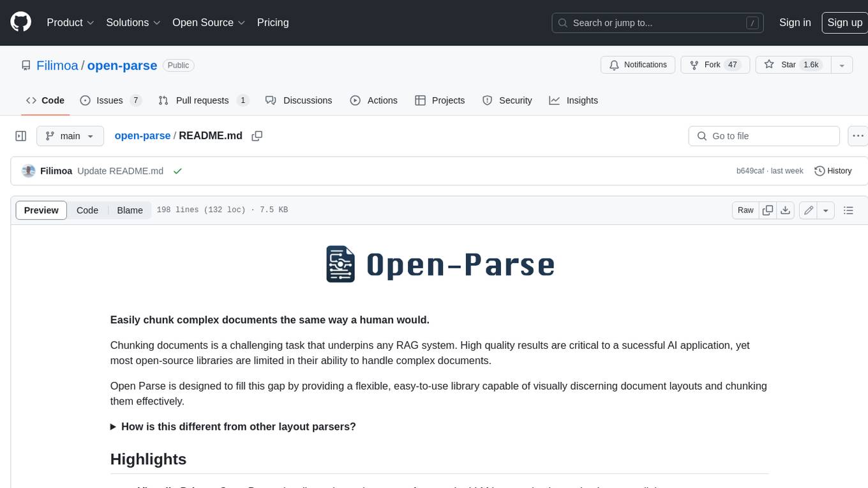Open the Pull requests tab
The height and width of the screenshot is (488, 868).
click(x=203, y=100)
